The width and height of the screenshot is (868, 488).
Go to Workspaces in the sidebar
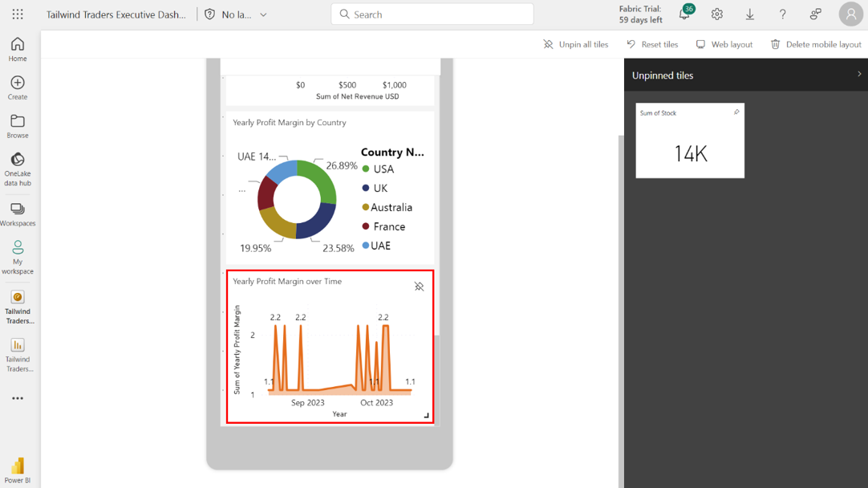(18, 214)
